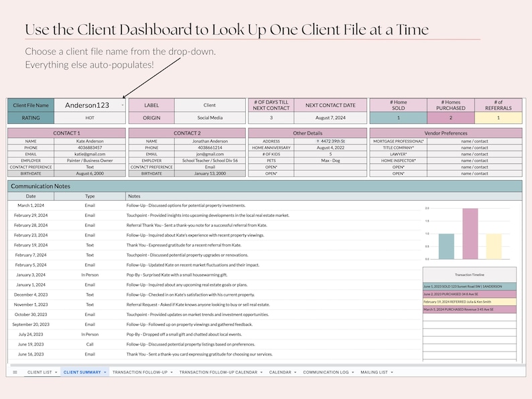The width and height of the screenshot is (532, 399).
Task: Select the HOT rating cell
Action: point(90,118)
